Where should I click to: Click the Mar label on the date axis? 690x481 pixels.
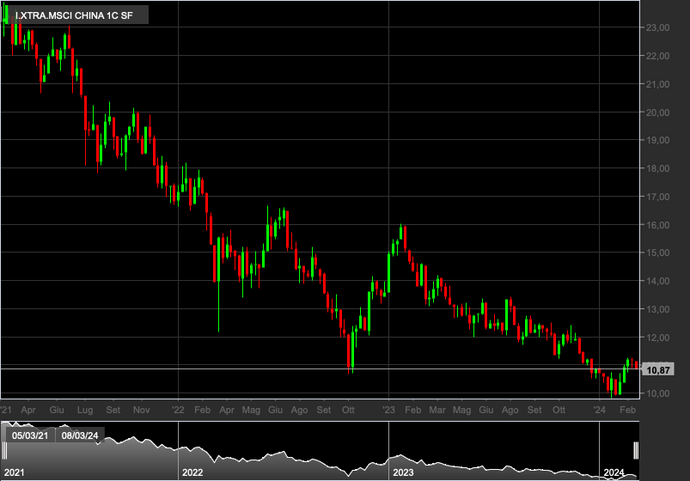437,410
